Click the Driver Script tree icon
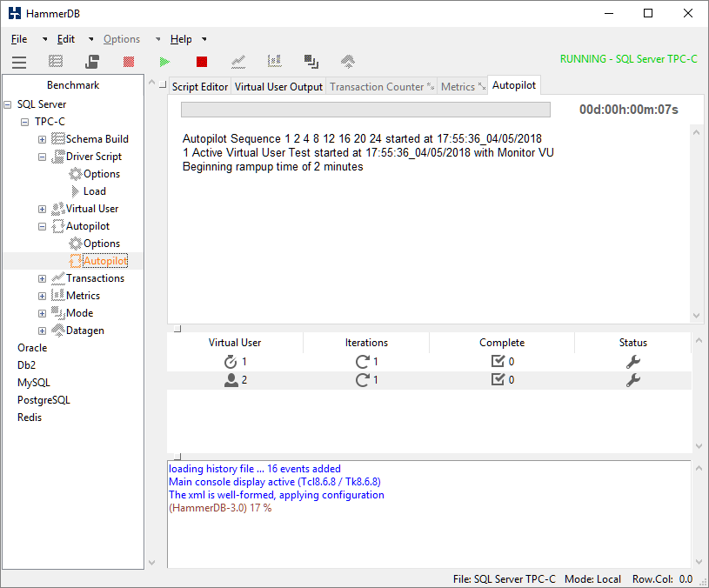The height and width of the screenshot is (588, 709). [x=58, y=157]
